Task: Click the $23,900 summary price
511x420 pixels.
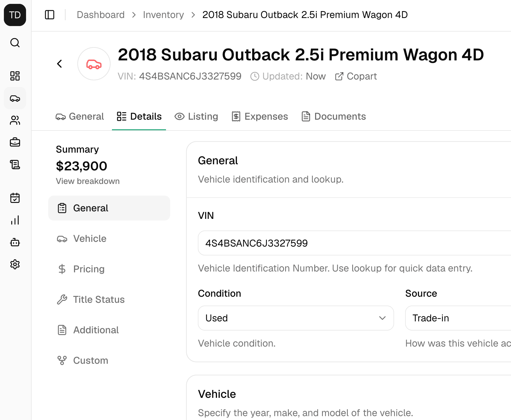Action: tap(81, 166)
